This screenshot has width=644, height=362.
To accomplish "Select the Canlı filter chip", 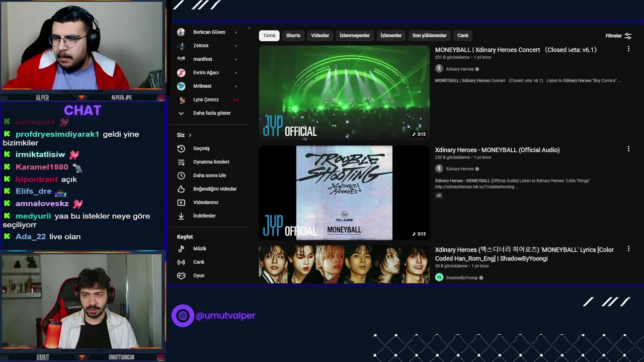I will coord(463,36).
